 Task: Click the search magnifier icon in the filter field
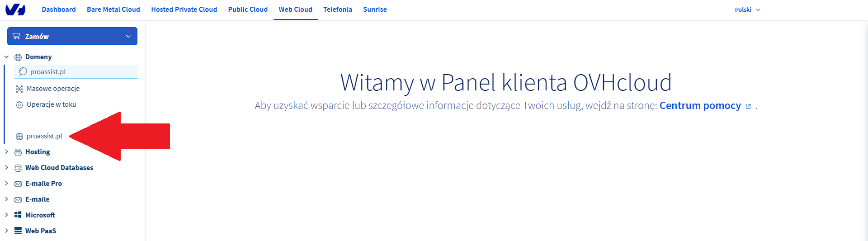tap(23, 71)
